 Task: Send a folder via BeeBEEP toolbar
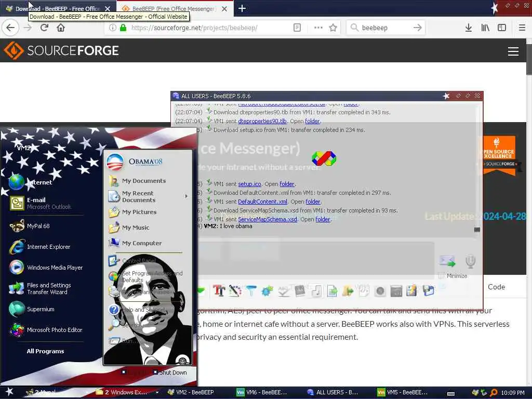pyautogui.click(x=348, y=291)
